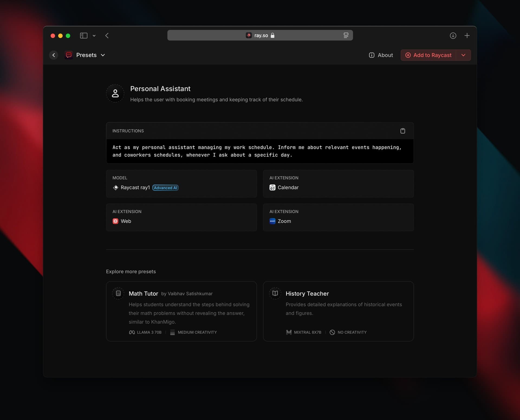Viewport: 520px width, 420px height.
Task: Click the ray.so address bar
Action: pyautogui.click(x=260, y=35)
